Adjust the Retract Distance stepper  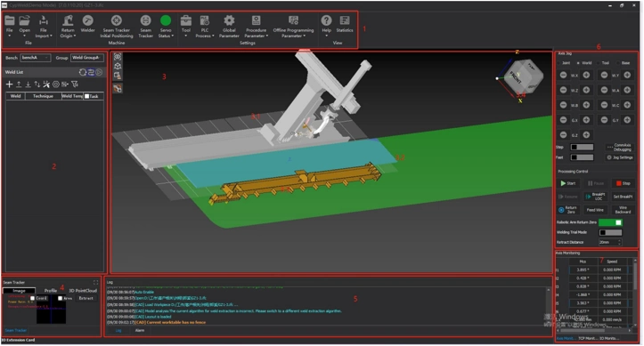(620, 242)
